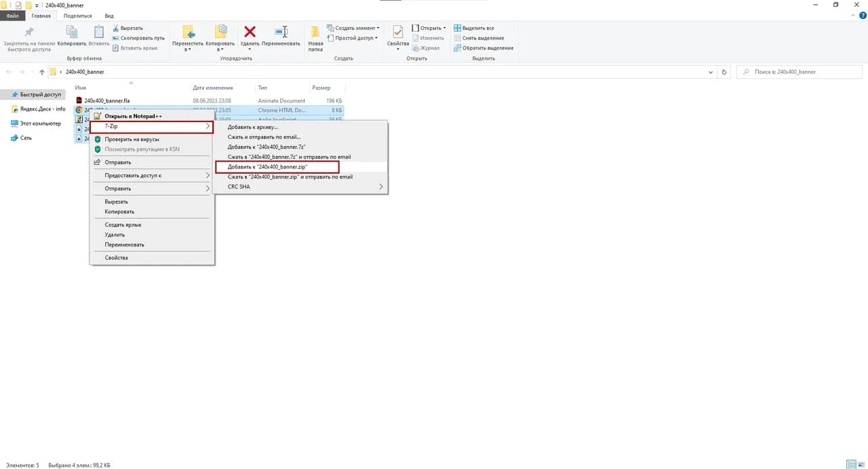Switch to details view in status bar
Image resolution: width=868 pixels, height=469 pixels.
point(850,465)
